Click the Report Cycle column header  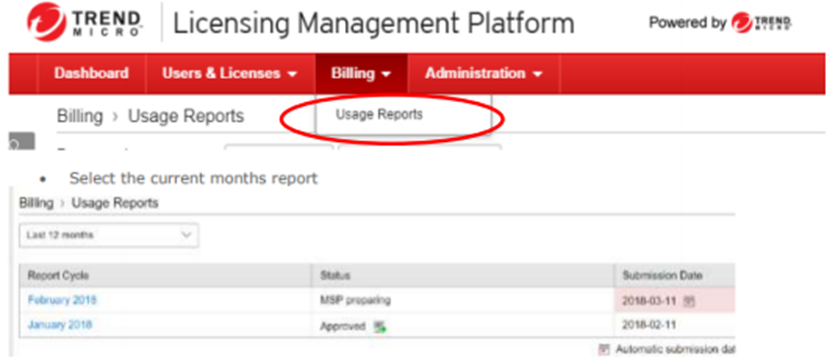166,276
